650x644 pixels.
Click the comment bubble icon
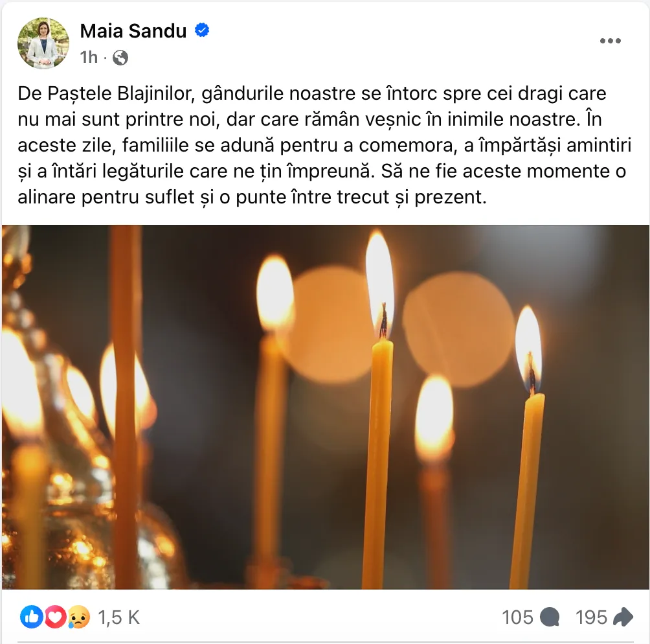click(x=550, y=617)
